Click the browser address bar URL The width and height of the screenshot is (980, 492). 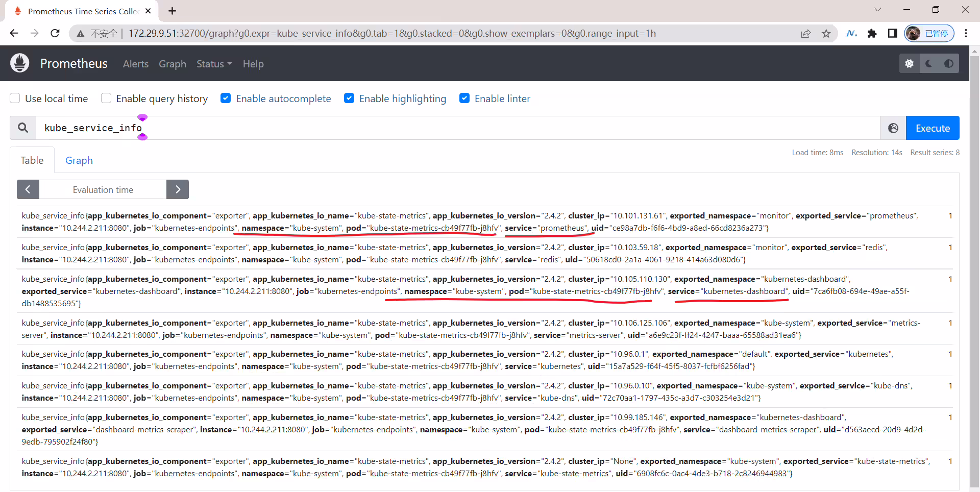click(x=392, y=34)
